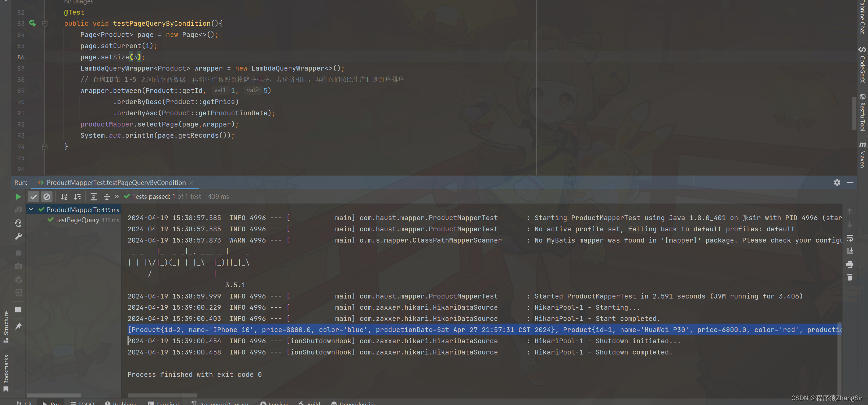Select testPageQuery test result

pyautogui.click(x=77, y=220)
